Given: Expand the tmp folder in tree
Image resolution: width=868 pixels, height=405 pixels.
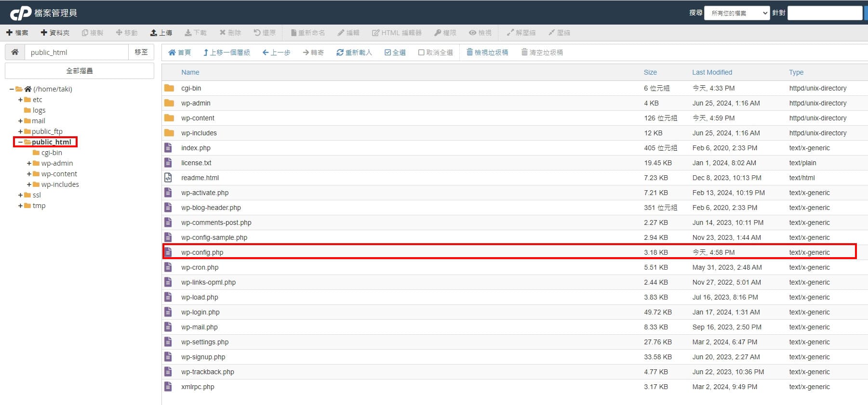Looking at the screenshot, I should point(20,206).
